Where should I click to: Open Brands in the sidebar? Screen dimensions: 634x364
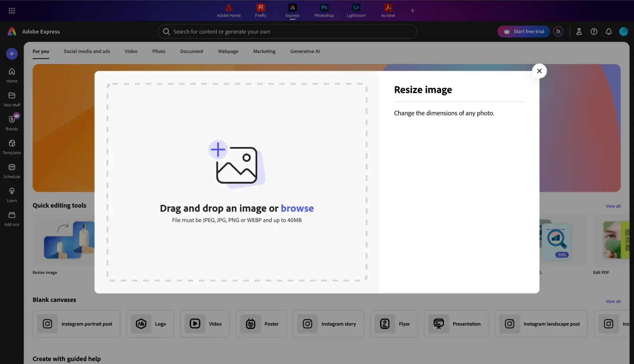click(x=12, y=122)
